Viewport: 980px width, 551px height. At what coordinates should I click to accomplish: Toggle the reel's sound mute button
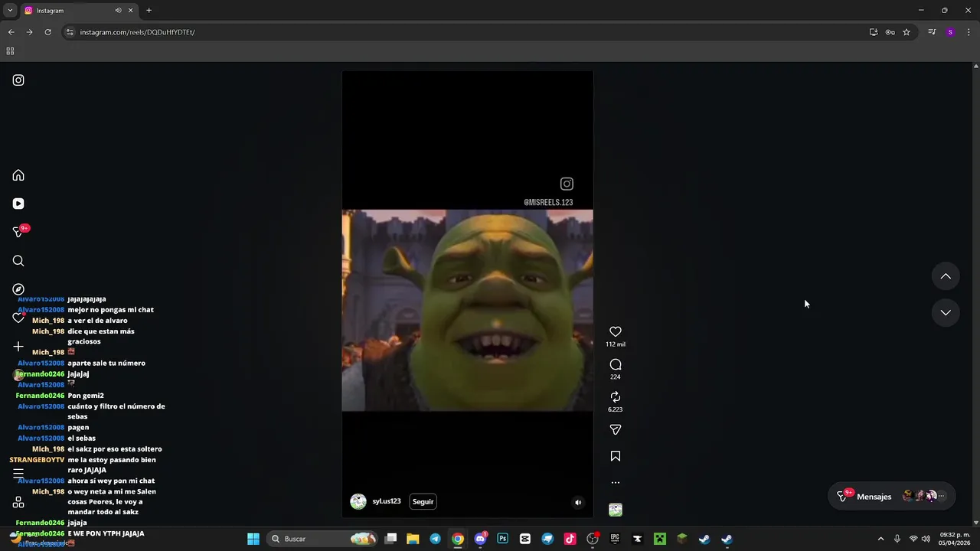(x=578, y=503)
